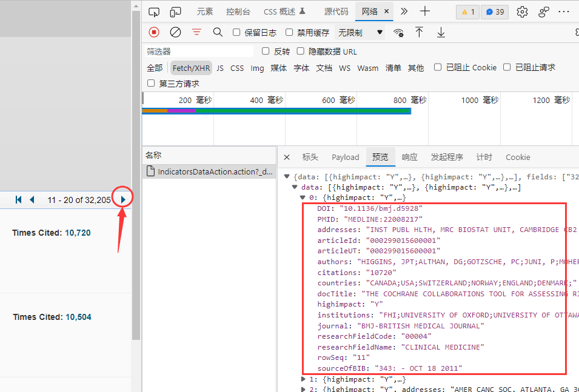Focus the 筛选器 filter input

(x=199, y=51)
